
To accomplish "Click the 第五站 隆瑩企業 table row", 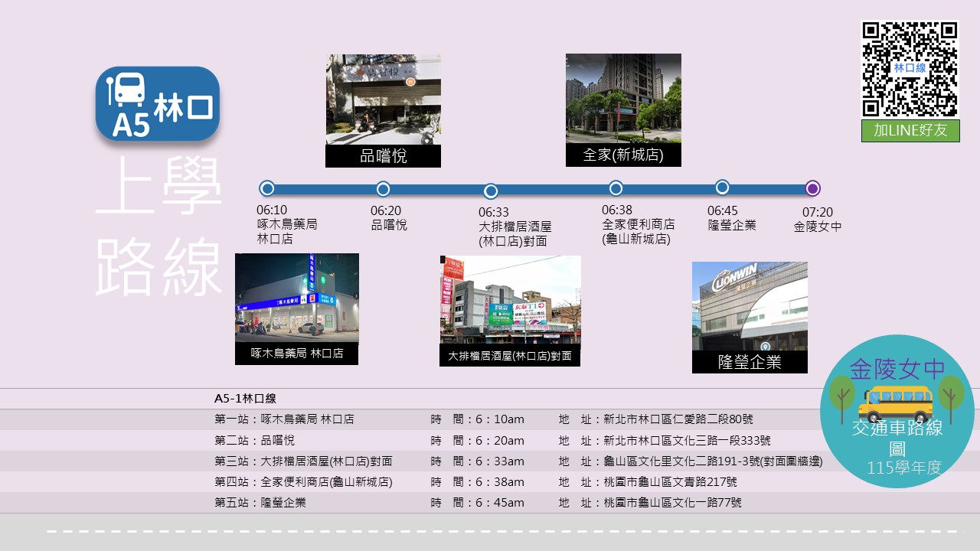I will (x=490, y=503).
